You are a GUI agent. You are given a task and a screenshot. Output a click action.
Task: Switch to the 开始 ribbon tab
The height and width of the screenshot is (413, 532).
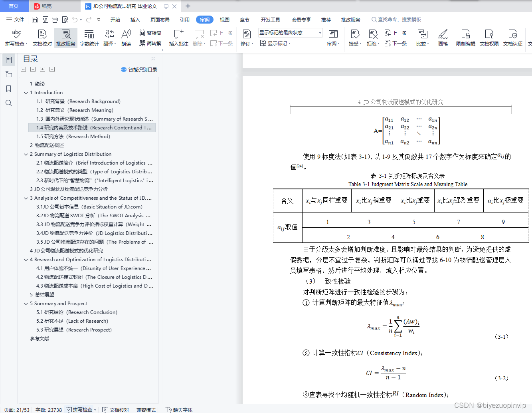pyautogui.click(x=115, y=20)
